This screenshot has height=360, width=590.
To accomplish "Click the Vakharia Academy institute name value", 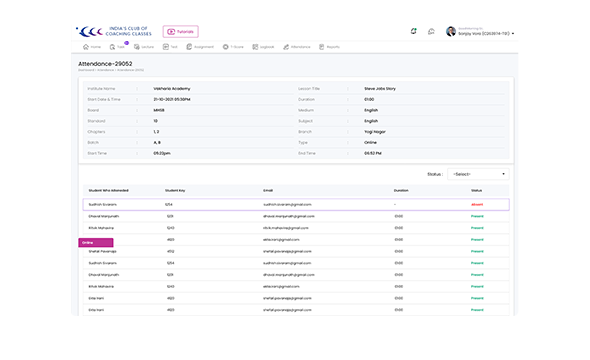I will tap(172, 89).
